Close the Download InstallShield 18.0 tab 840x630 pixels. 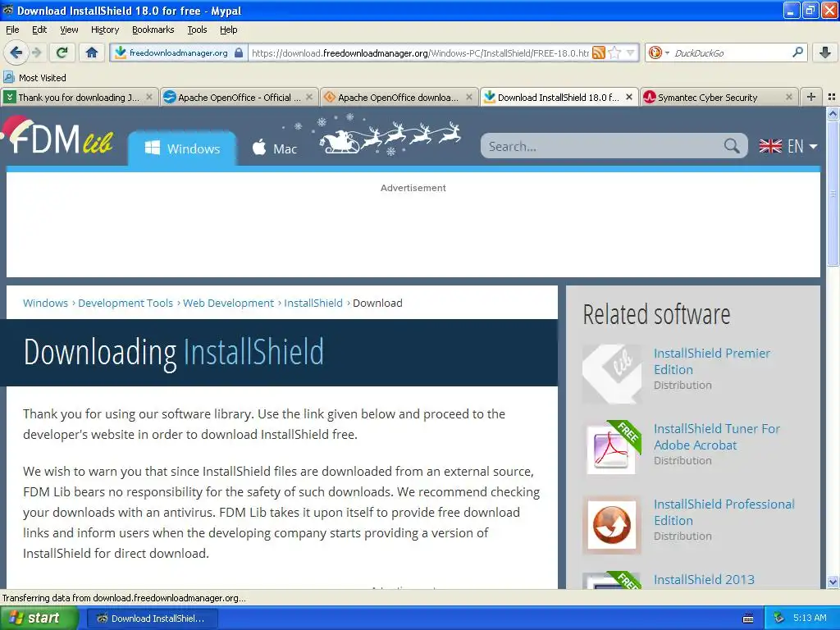click(629, 97)
